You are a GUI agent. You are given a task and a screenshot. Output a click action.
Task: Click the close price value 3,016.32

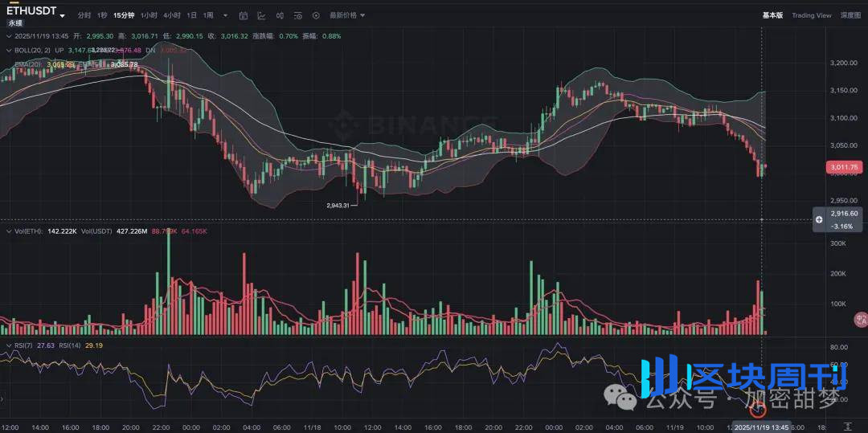click(x=234, y=36)
